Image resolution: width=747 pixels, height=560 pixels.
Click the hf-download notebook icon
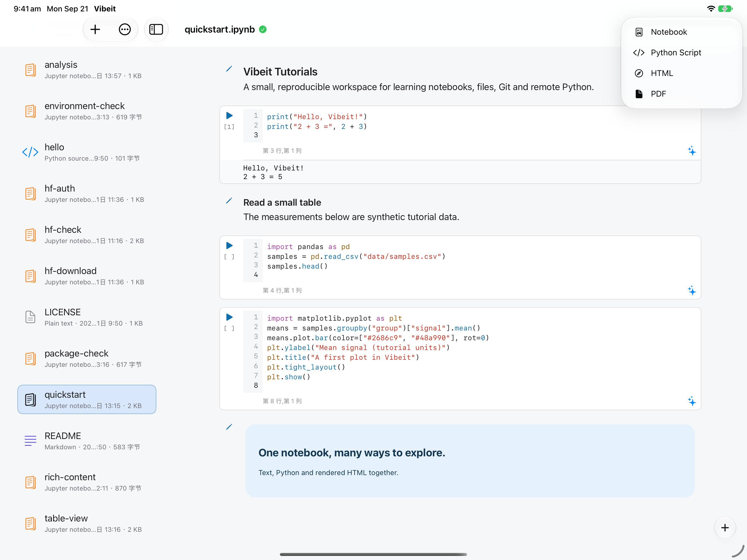[30, 276]
